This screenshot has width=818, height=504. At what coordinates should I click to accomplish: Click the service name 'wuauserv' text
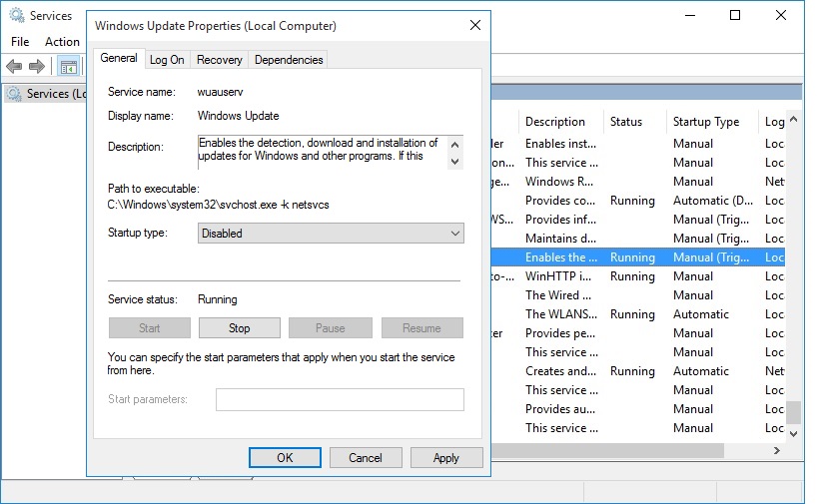coord(220,92)
